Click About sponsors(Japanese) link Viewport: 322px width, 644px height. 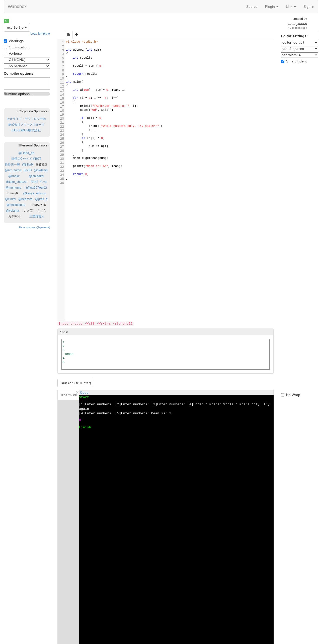[x=34, y=227]
